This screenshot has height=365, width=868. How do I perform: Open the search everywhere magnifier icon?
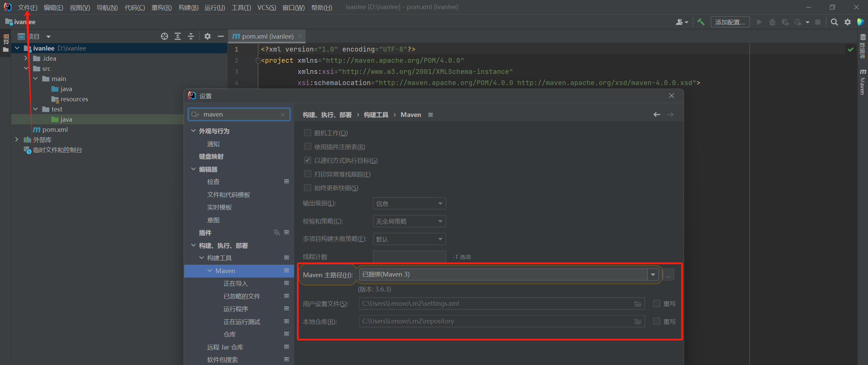(x=834, y=22)
